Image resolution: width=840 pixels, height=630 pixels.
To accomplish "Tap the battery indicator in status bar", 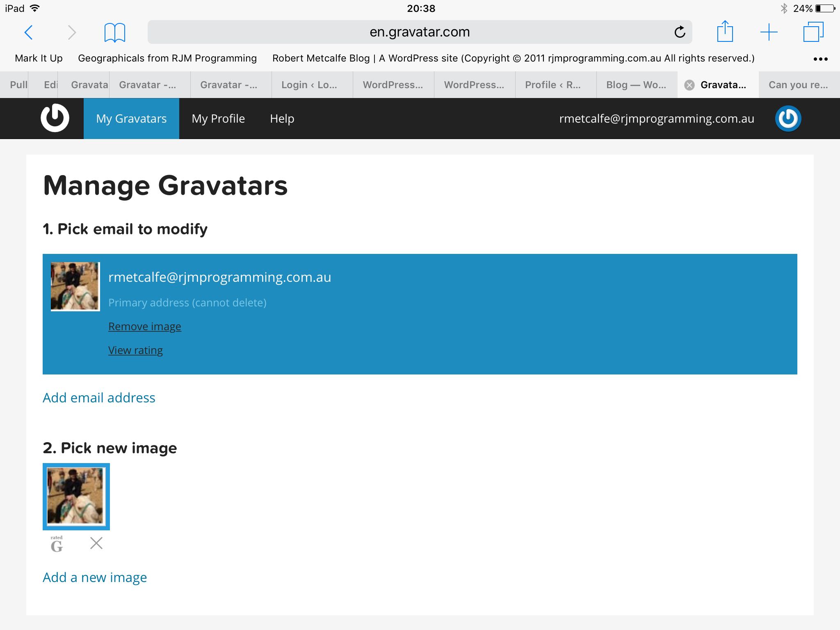I will coord(826,8).
